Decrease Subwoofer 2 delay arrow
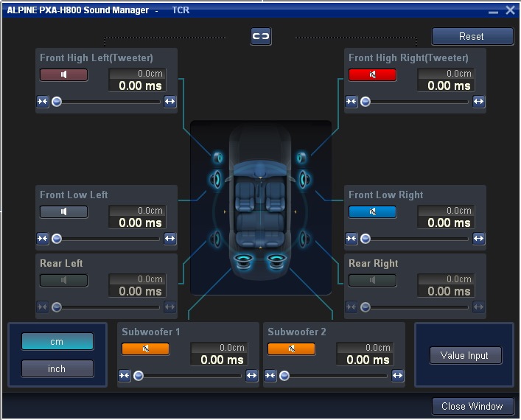Screen dimensions: 521x420 [270, 376]
